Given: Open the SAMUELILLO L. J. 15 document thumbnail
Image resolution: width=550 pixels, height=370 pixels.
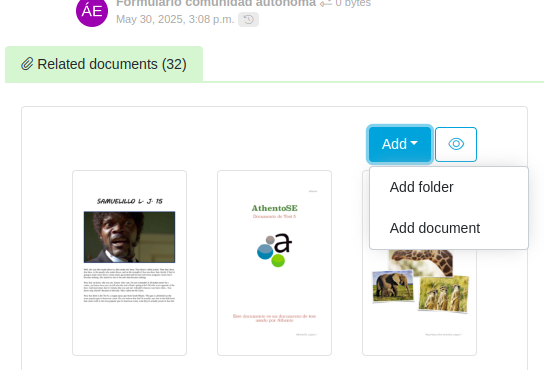Looking at the screenshot, I should [129, 263].
